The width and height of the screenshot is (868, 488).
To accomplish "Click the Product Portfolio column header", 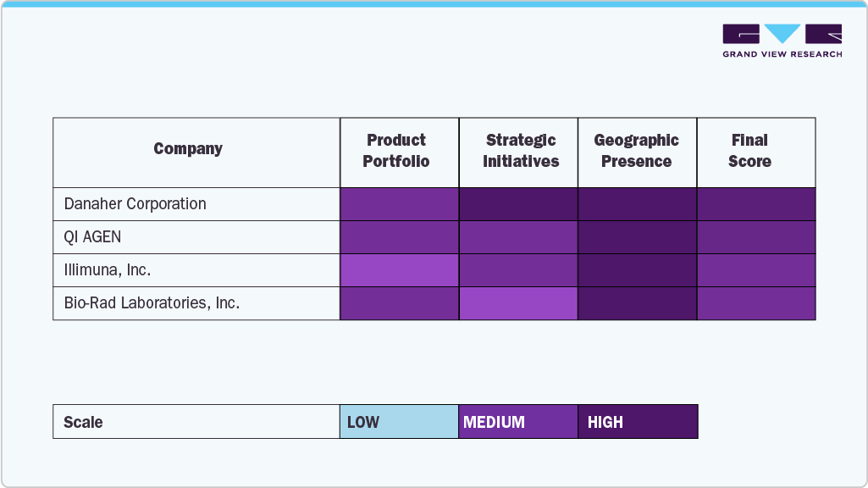I will tap(396, 151).
